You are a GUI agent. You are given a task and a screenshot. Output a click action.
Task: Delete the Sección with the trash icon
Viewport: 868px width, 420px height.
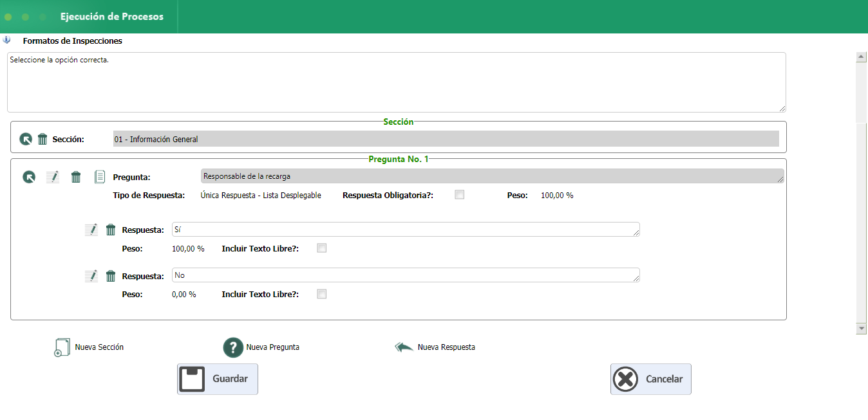click(x=42, y=139)
